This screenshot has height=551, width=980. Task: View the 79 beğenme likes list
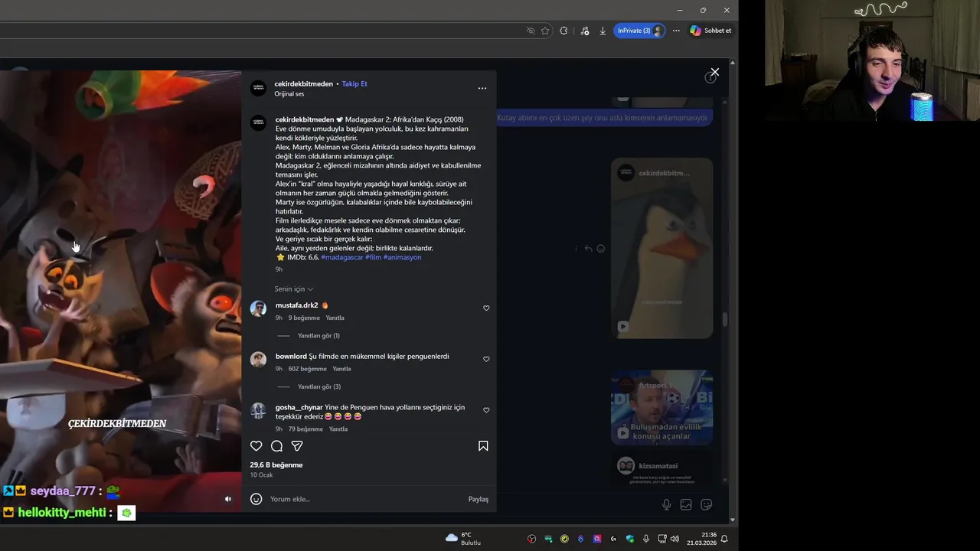(x=305, y=429)
